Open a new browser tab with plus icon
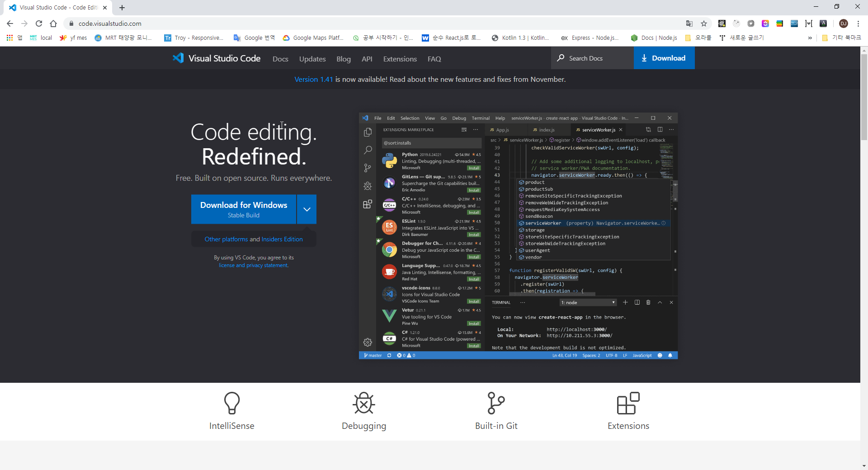 coord(122,8)
